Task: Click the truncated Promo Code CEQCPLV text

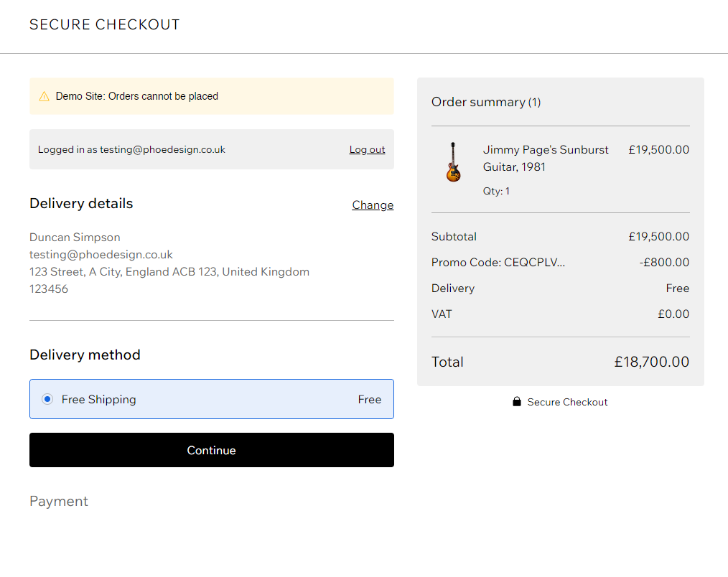Action: pos(498,263)
